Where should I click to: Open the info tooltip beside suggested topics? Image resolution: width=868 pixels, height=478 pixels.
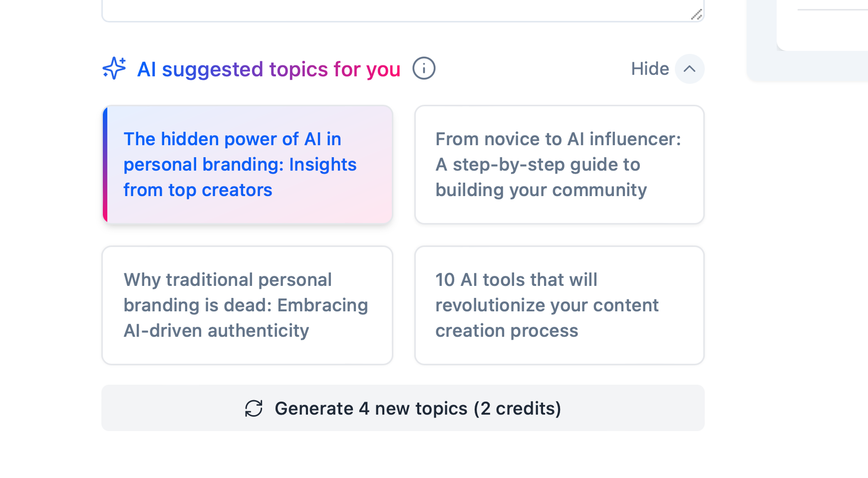tap(424, 68)
